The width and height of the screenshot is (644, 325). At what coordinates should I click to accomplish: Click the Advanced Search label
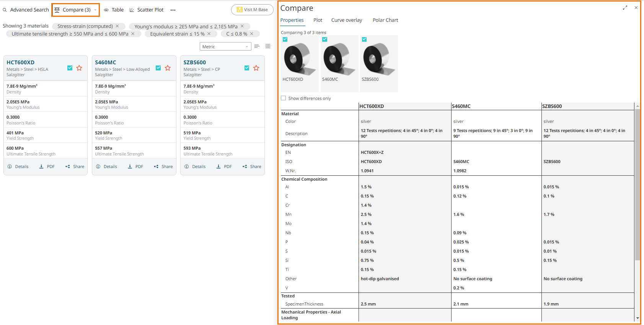click(x=29, y=10)
